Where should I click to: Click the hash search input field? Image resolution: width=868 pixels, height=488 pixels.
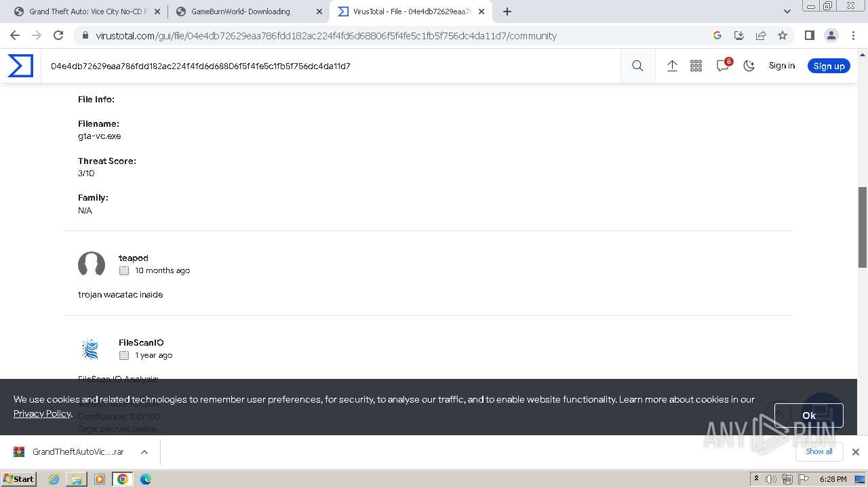click(x=330, y=66)
